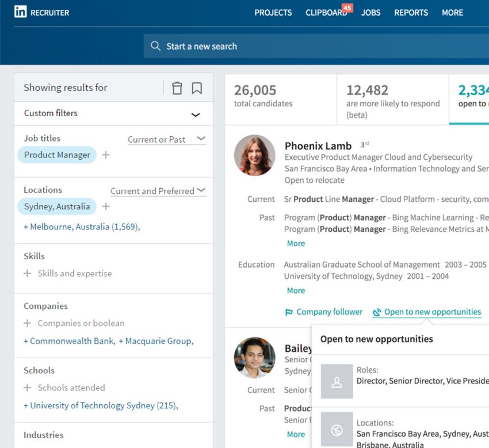Open Phoenix Lamb's profile name
Viewport: 489px width, 448px height.
tap(318, 146)
